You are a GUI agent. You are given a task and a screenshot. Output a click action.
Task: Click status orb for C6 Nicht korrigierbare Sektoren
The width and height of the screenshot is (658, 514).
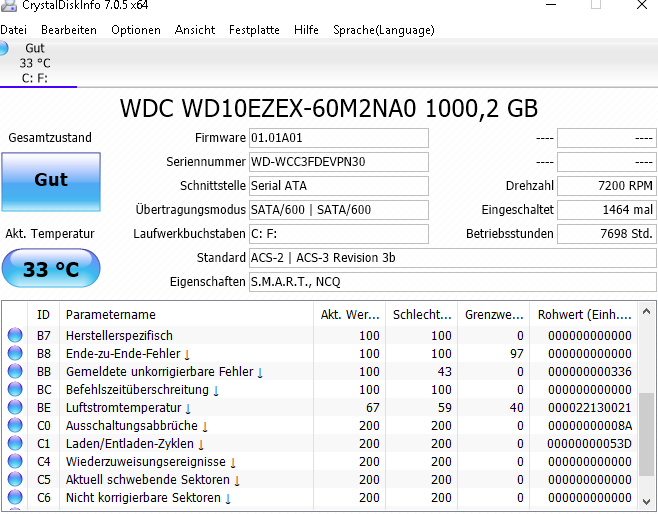point(15,498)
